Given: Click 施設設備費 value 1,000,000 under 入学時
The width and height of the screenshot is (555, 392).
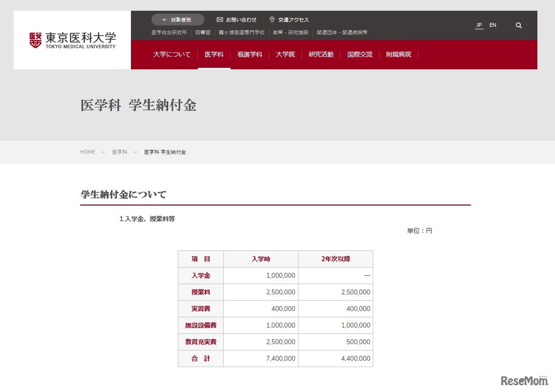Looking at the screenshot, I should (x=281, y=326).
